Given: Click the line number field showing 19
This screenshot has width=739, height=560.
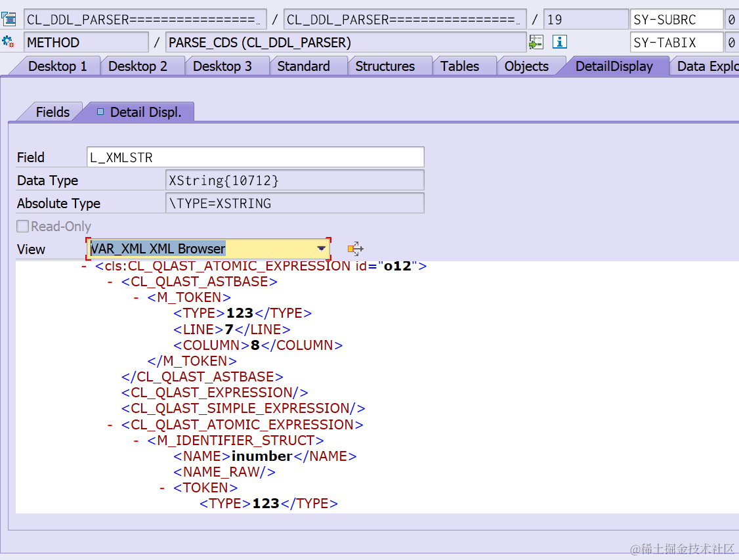Looking at the screenshot, I should pos(586,19).
